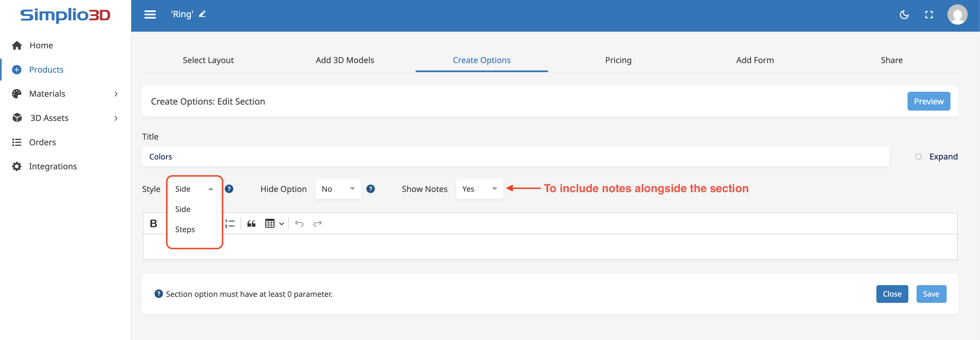
Task: Select 'Steps' from the Style dropdown
Action: pyautogui.click(x=185, y=229)
